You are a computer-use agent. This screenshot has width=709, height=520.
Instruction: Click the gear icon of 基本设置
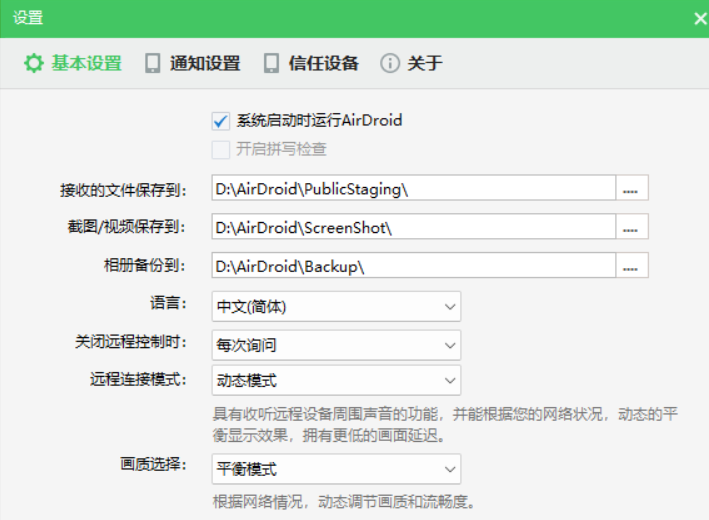click(33, 63)
